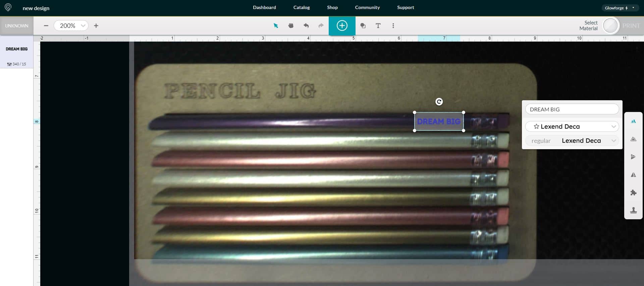Click the PRINT button
This screenshot has width=644, height=286.
(631, 26)
